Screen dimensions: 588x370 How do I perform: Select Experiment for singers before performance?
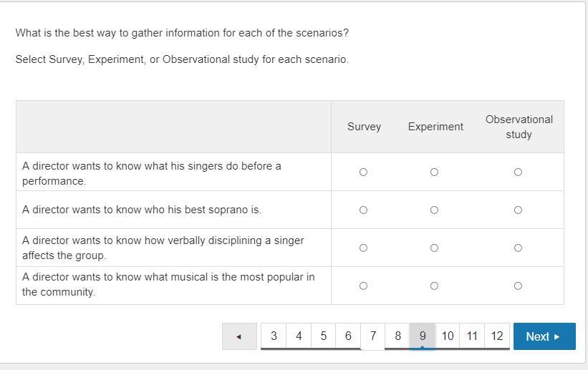tap(434, 172)
